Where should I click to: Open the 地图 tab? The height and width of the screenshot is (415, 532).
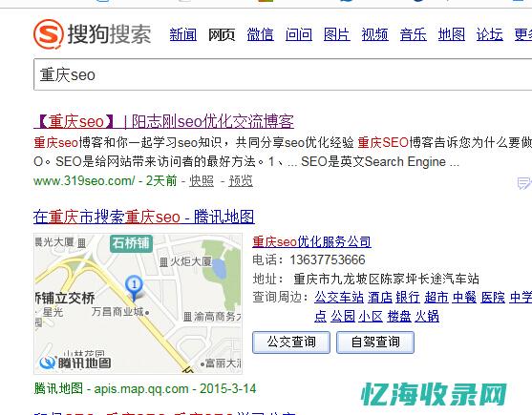click(x=451, y=34)
